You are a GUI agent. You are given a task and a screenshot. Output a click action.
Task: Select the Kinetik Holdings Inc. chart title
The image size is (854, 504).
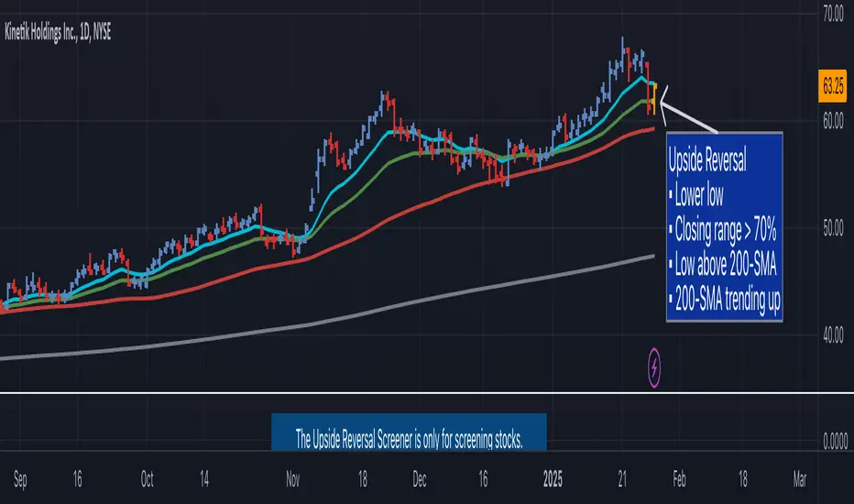tap(58, 33)
